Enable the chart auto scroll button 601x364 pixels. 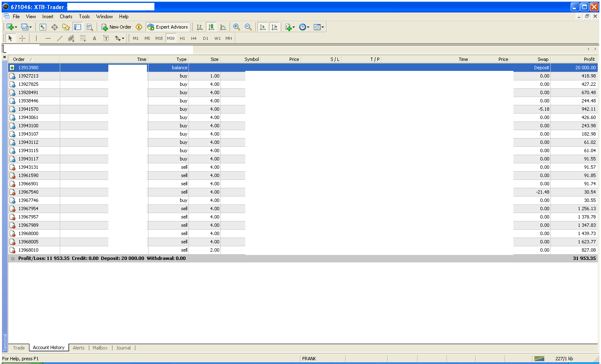click(x=262, y=27)
